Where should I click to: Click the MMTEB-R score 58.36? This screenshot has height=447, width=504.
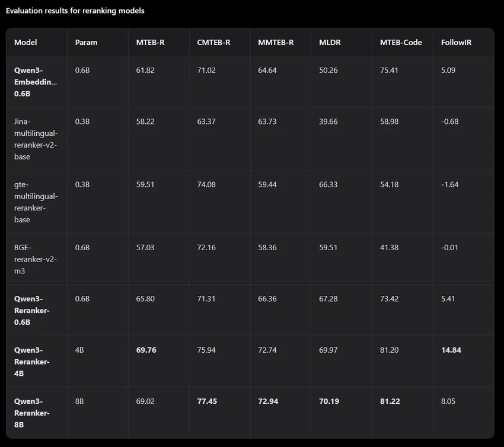(267, 247)
